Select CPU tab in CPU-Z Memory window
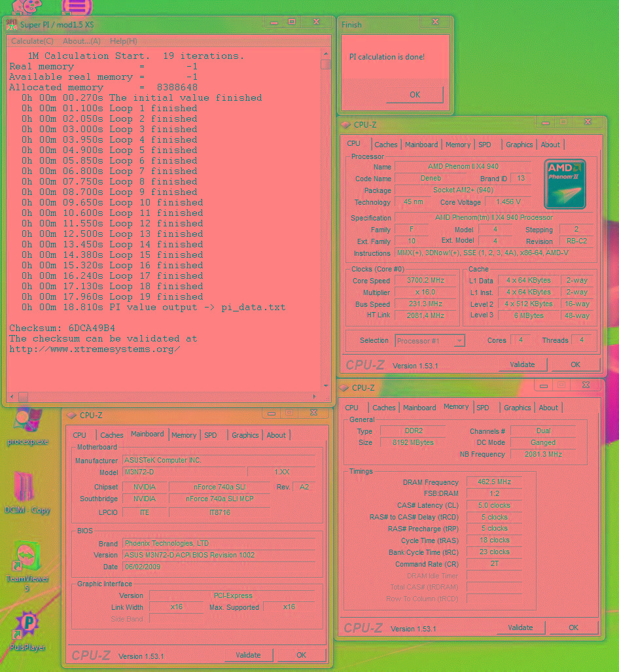The image size is (619, 672). (x=351, y=408)
